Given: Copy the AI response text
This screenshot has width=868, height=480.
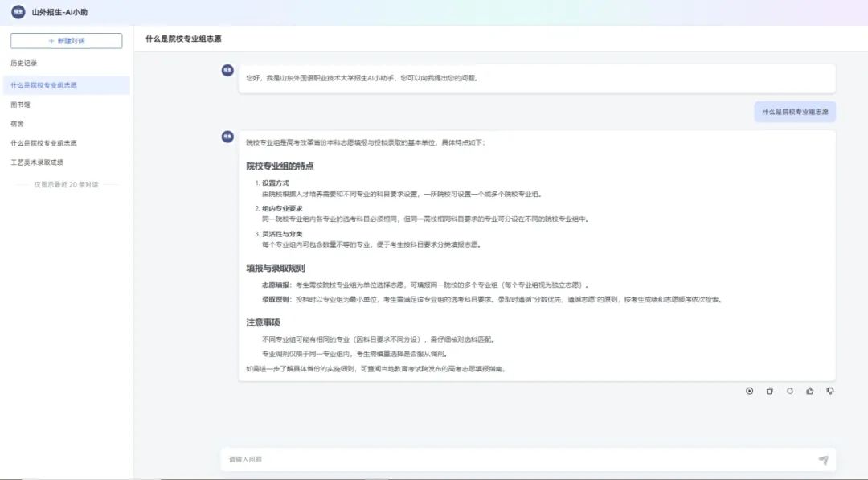Looking at the screenshot, I should tap(769, 391).
